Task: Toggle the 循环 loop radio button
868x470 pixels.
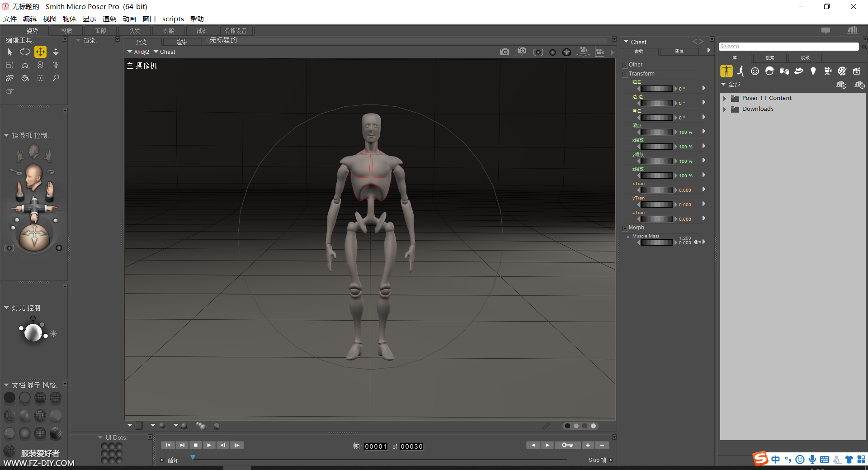Action: point(162,460)
